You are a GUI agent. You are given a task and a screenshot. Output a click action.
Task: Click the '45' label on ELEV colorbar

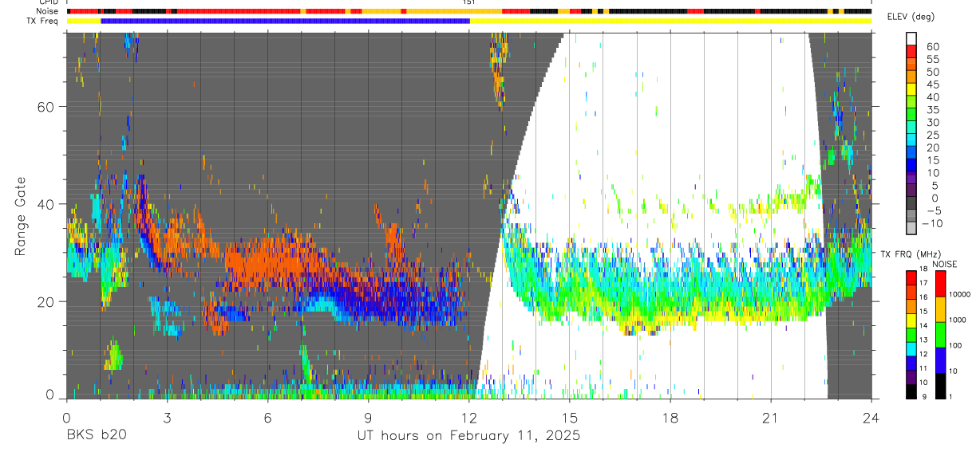coord(931,85)
